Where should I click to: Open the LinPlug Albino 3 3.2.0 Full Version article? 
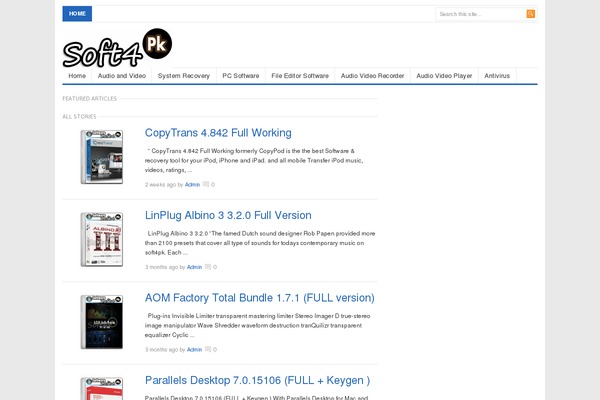point(228,215)
